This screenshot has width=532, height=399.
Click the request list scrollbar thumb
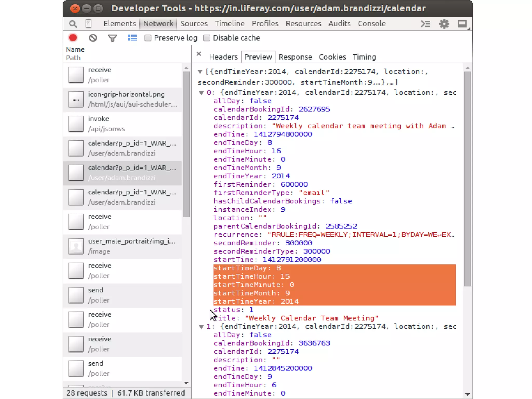coord(186,144)
